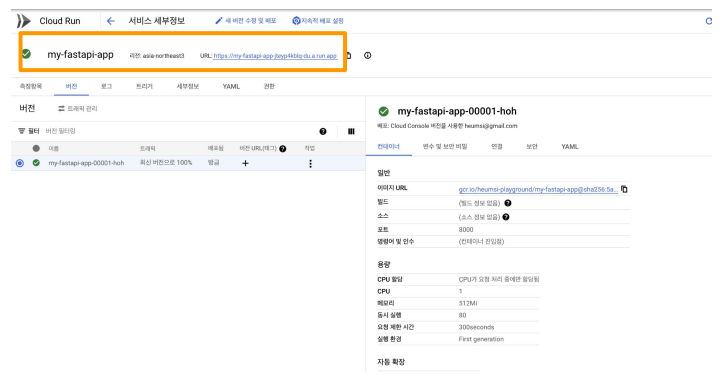721x376 pixels.
Task: Copy the service URL with the copy icon
Action: pyautogui.click(x=349, y=55)
